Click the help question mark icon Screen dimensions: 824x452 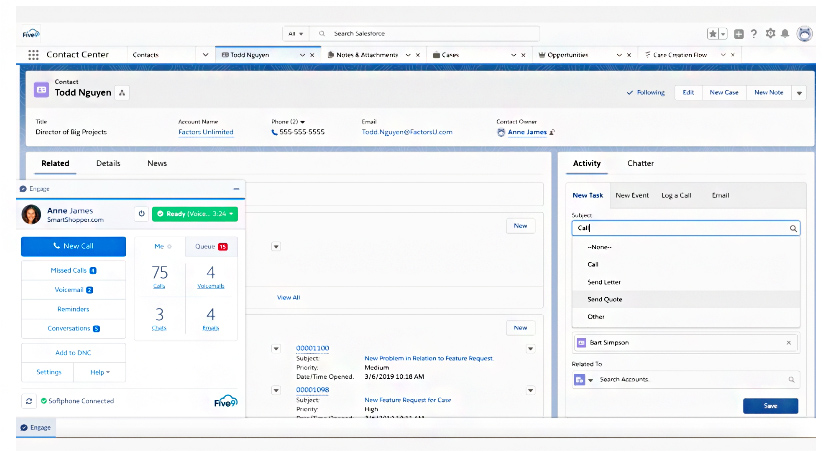point(753,33)
